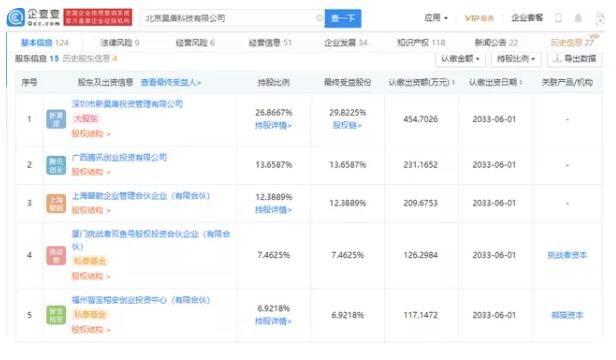Expand 股权结构 under row 4 fund
616x360 pixels.
click(91, 276)
